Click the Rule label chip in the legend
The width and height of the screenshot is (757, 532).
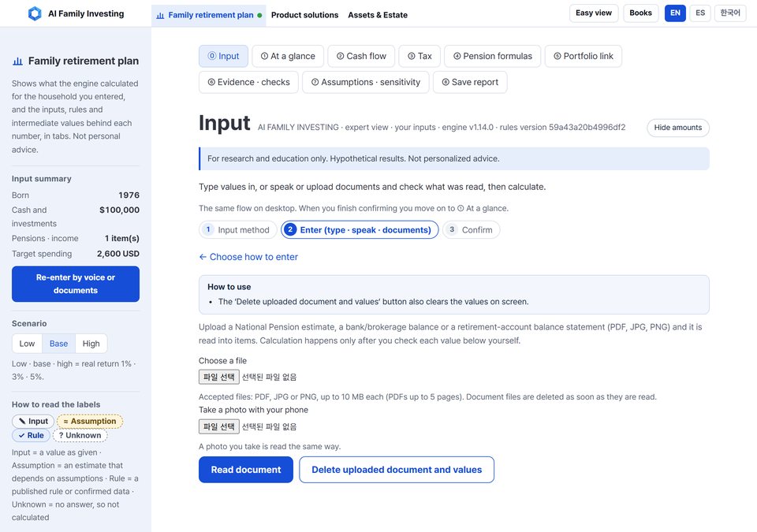[31, 435]
